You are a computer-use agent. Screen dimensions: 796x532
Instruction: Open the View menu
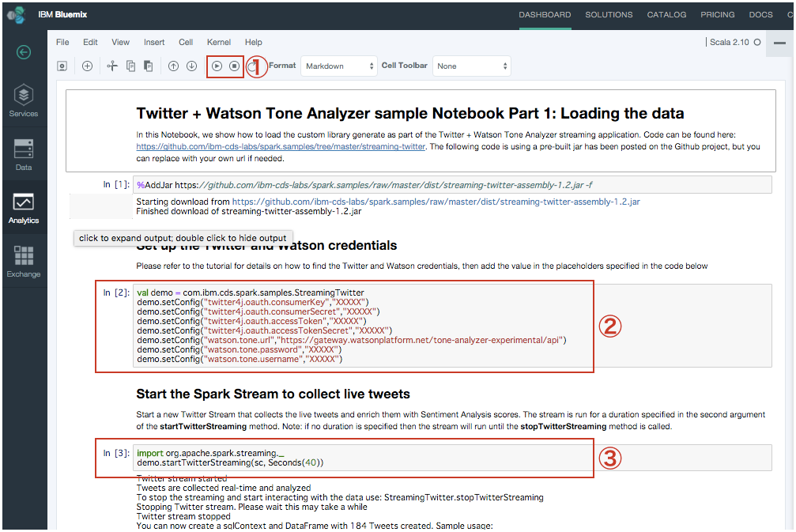coord(120,42)
